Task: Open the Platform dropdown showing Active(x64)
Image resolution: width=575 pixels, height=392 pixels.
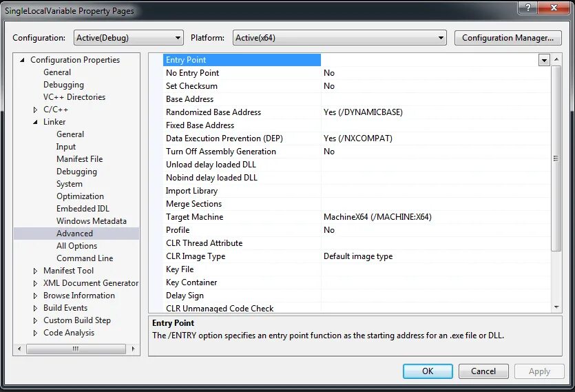Action: [x=339, y=38]
